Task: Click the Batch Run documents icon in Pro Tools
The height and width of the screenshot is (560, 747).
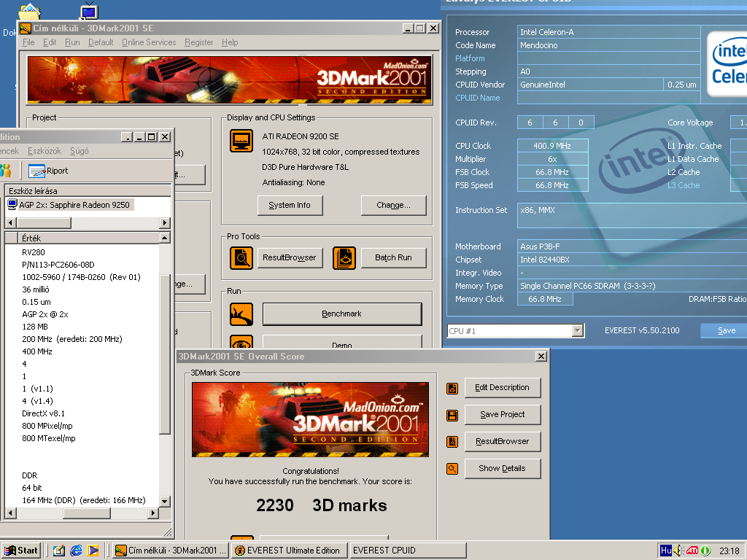Action: pos(344,257)
